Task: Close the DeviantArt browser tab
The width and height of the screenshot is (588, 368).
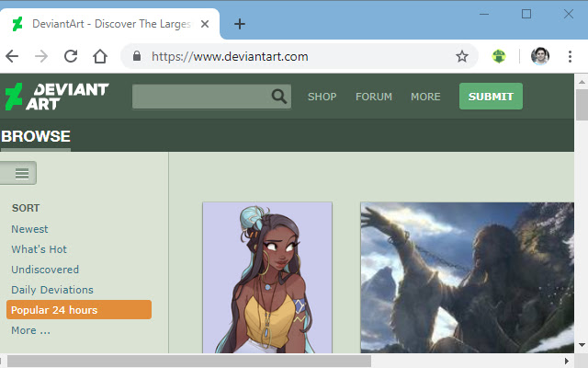Action: (x=205, y=24)
